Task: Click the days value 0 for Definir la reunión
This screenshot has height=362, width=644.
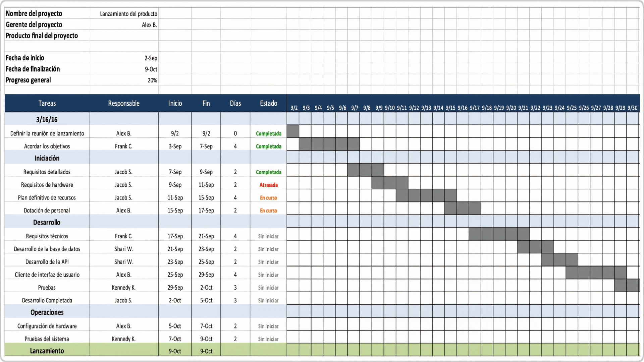Action: tap(235, 133)
